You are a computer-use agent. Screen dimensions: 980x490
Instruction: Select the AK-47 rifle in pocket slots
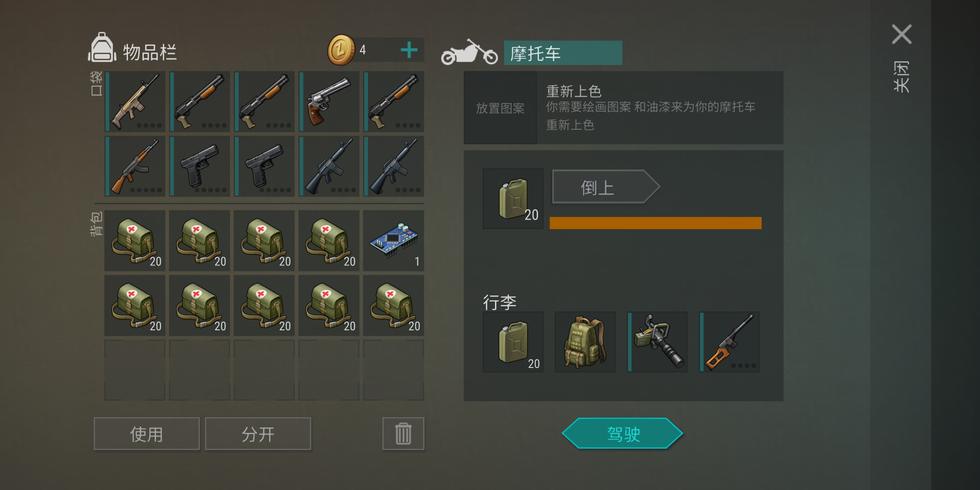[x=135, y=166]
